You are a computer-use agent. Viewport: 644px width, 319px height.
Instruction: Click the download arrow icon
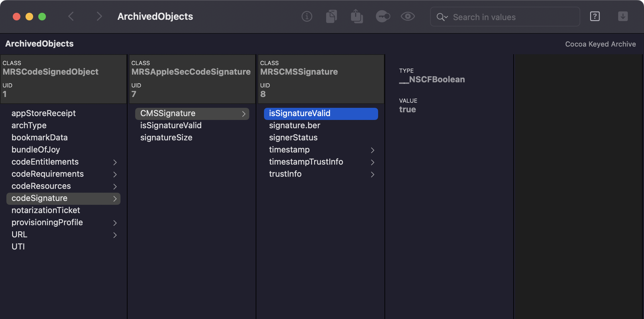coord(623,17)
